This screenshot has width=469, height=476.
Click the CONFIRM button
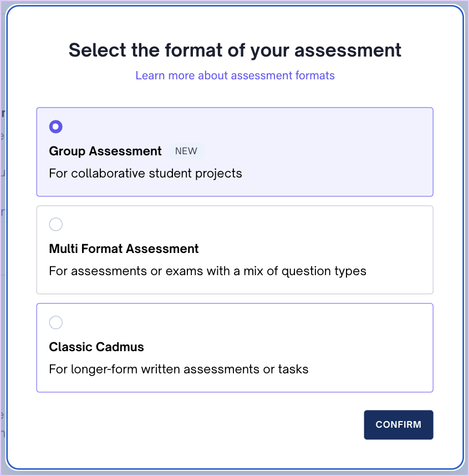click(x=398, y=424)
